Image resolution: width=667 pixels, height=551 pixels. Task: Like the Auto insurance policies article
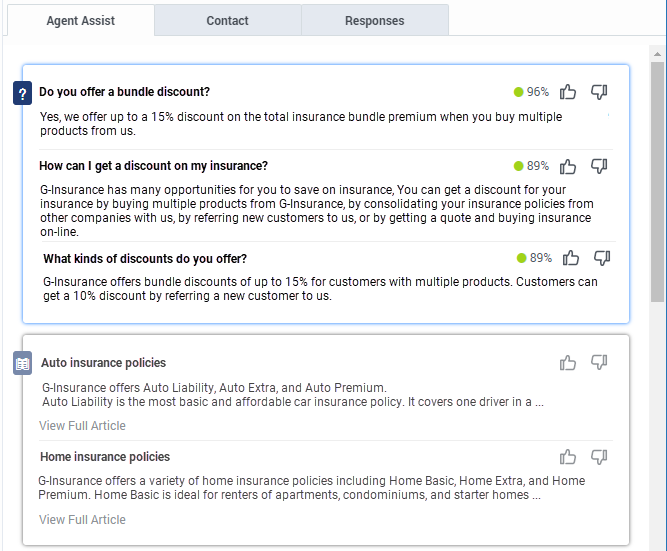(x=568, y=363)
